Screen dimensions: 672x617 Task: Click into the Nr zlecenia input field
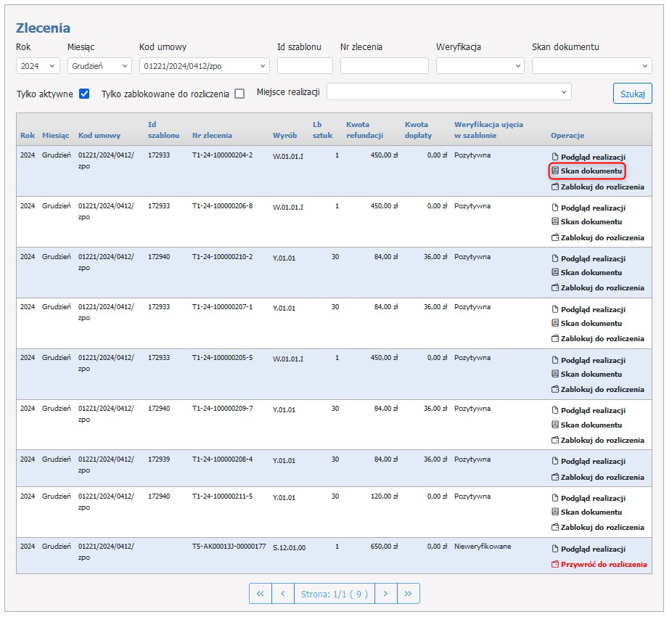click(x=384, y=66)
